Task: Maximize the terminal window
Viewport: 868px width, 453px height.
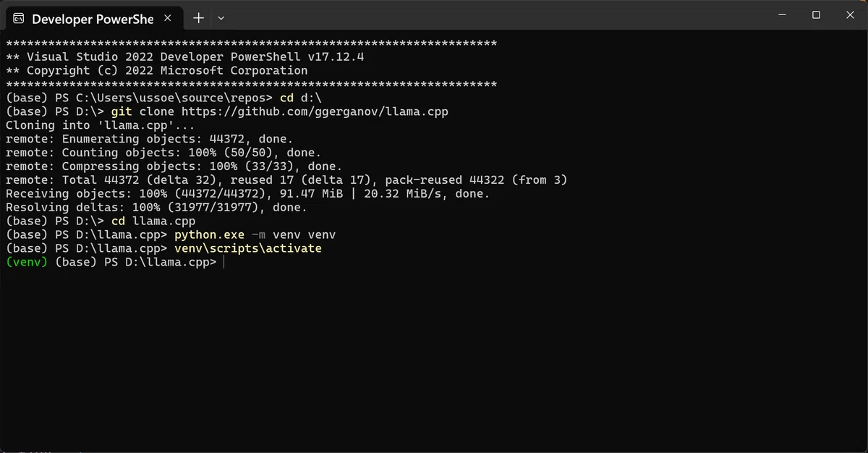Action: point(816,14)
